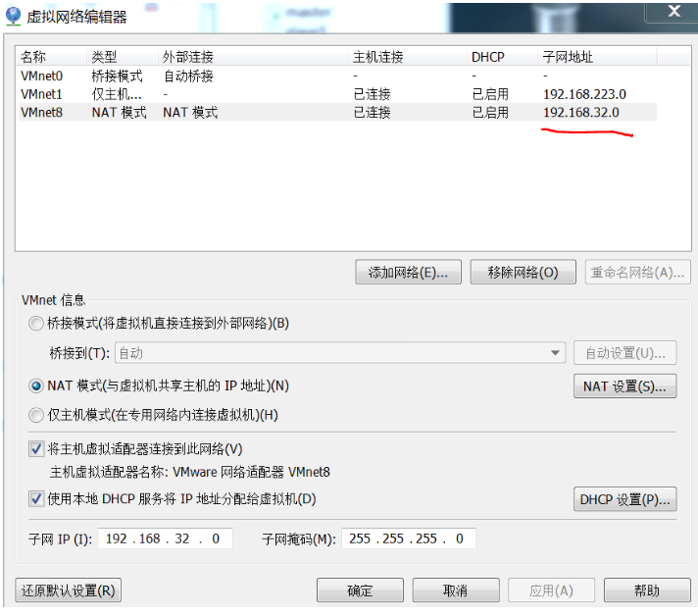Select the VMnet1 row

coord(336,94)
